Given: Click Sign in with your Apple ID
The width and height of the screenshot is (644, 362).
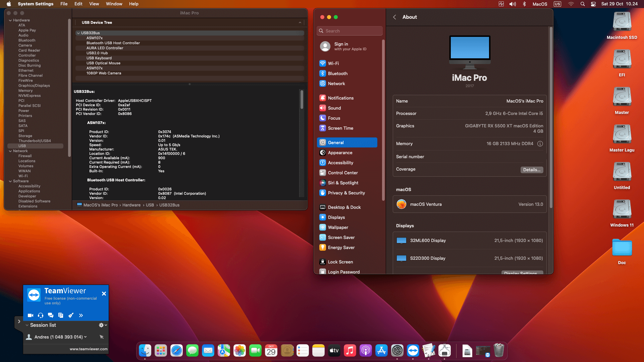Looking at the screenshot, I should (350, 46).
